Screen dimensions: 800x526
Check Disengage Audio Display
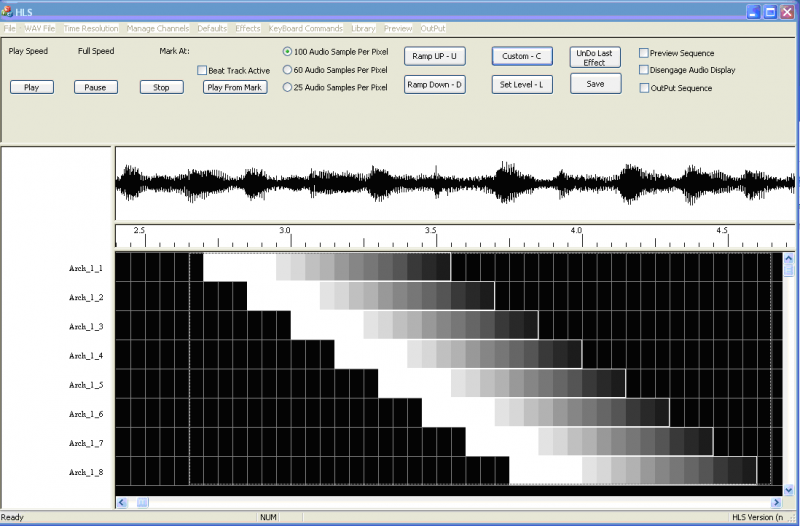[645, 70]
